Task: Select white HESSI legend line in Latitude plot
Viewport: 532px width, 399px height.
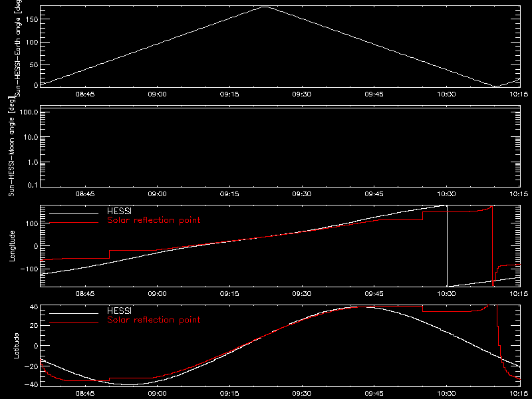Action: click(x=74, y=313)
